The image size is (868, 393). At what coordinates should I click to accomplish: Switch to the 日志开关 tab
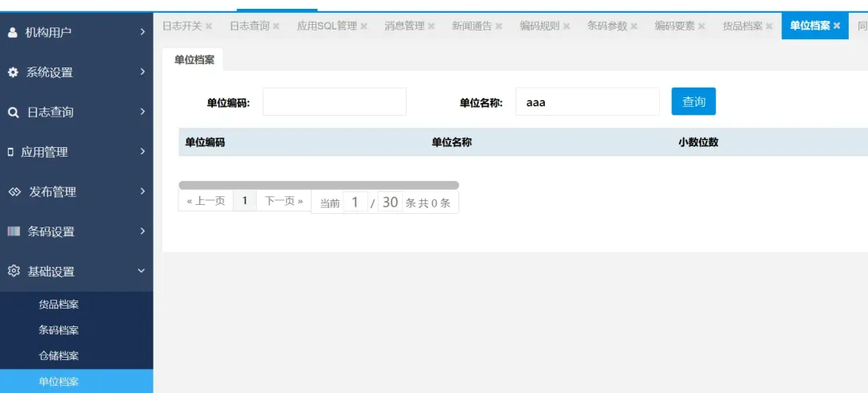coord(182,26)
